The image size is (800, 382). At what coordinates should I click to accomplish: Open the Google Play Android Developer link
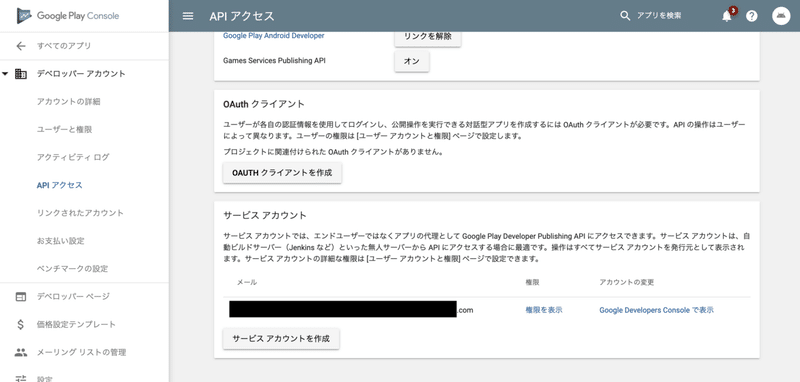coord(273,36)
